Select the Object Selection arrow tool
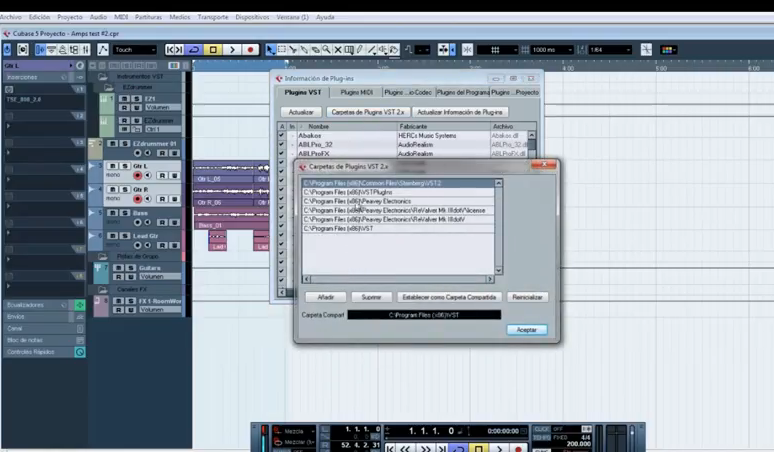Image resolution: width=774 pixels, height=452 pixels. coord(271,50)
